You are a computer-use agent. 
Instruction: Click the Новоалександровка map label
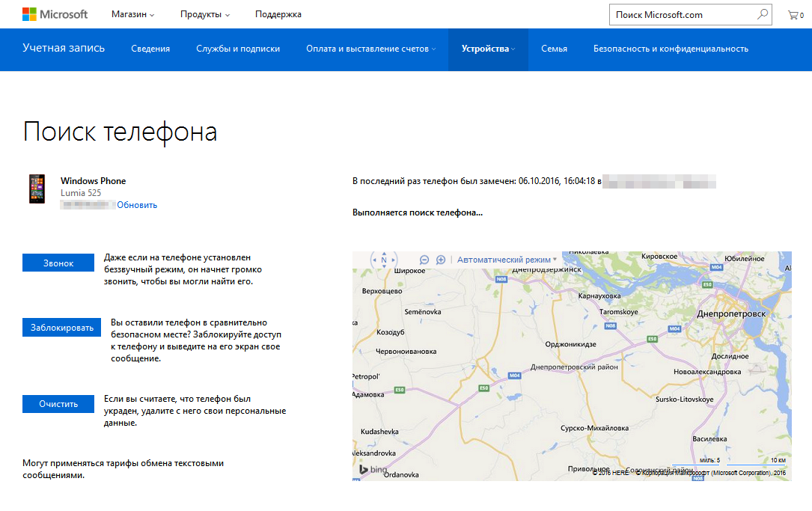[707, 372]
